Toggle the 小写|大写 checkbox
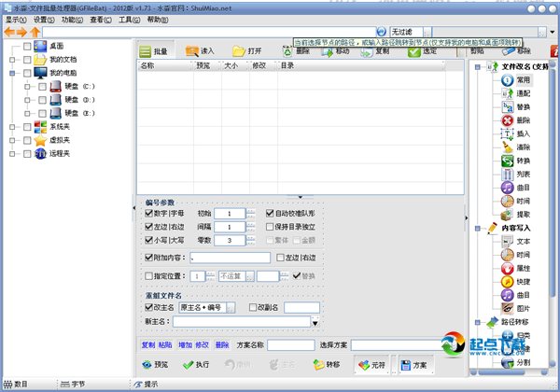This screenshot has width=560, height=392. [x=149, y=240]
